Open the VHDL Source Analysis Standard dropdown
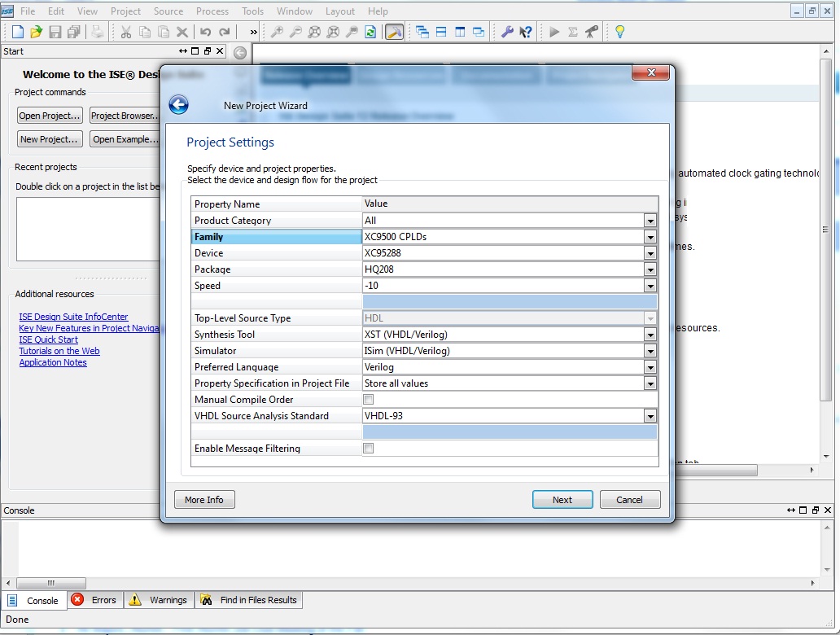The width and height of the screenshot is (840, 635). click(650, 416)
